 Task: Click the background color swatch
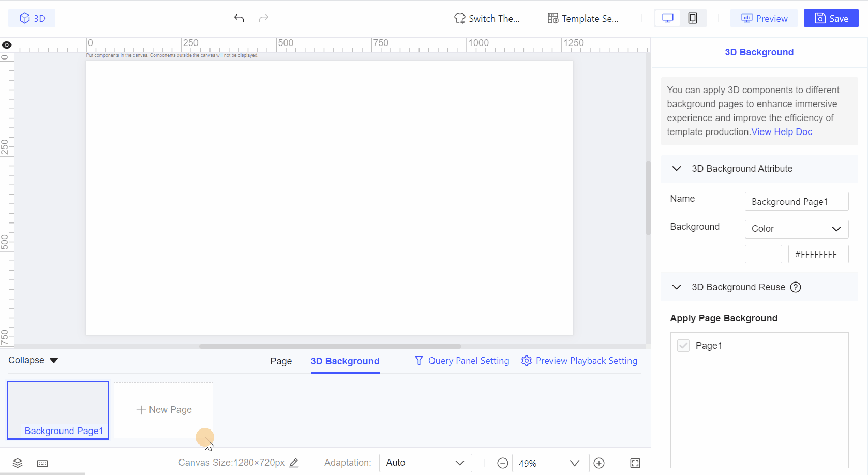[x=763, y=254]
